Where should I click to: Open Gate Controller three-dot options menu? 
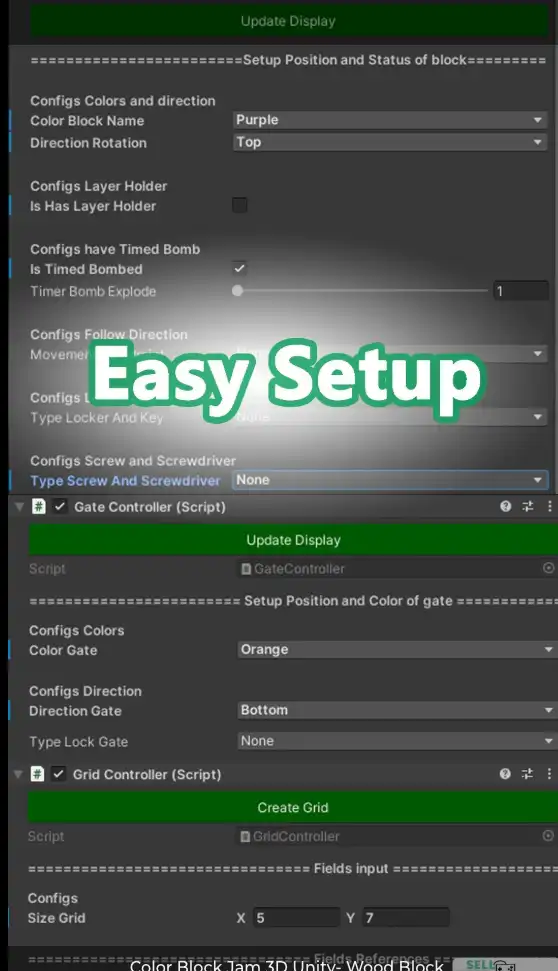point(549,507)
